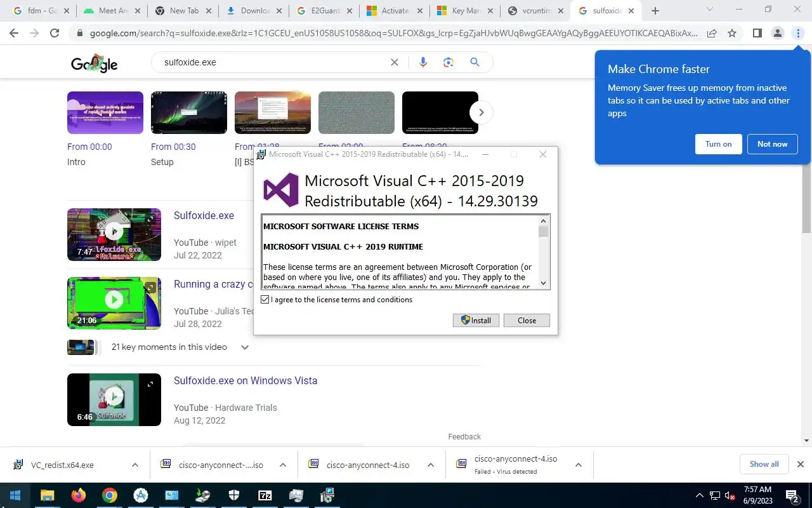Image resolution: width=812 pixels, height=508 pixels.
Task: Play the 21:06 green video thumbnail
Action: point(114,303)
